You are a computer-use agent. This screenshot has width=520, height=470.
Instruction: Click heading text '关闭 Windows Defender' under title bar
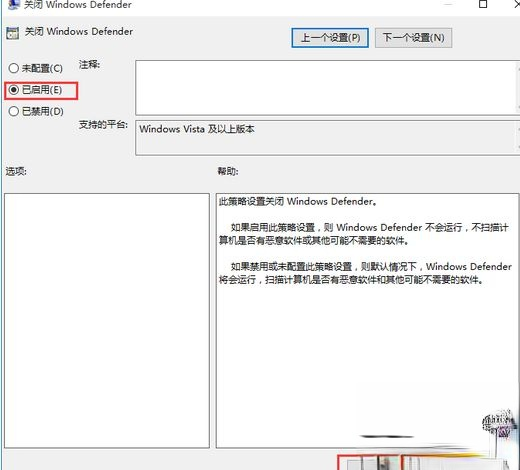pos(79,32)
